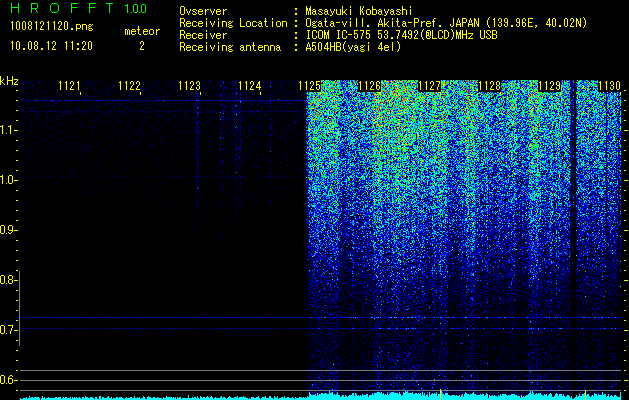Click time marker 1123
The width and height of the screenshot is (629, 400).
pos(189,86)
